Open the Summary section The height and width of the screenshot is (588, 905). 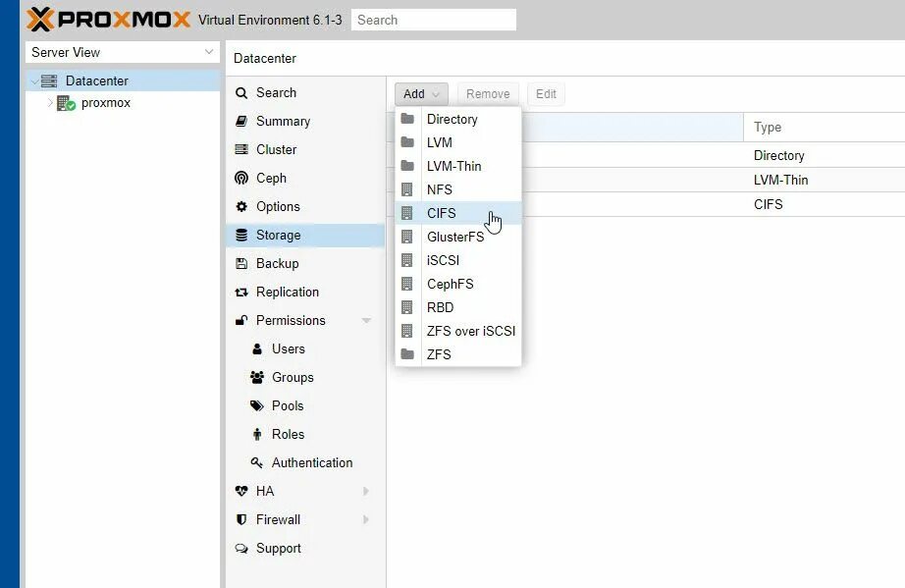click(x=305, y=121)
